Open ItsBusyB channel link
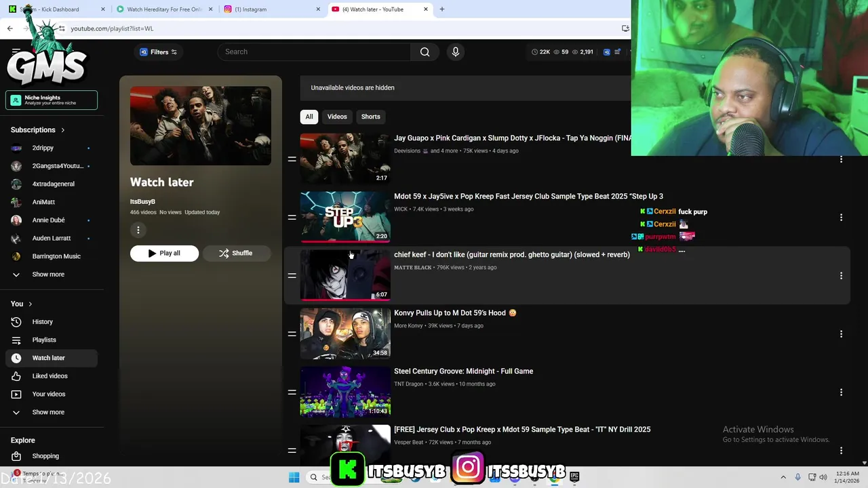The height and width of the screenshot is (488, 868). point(142,201)
